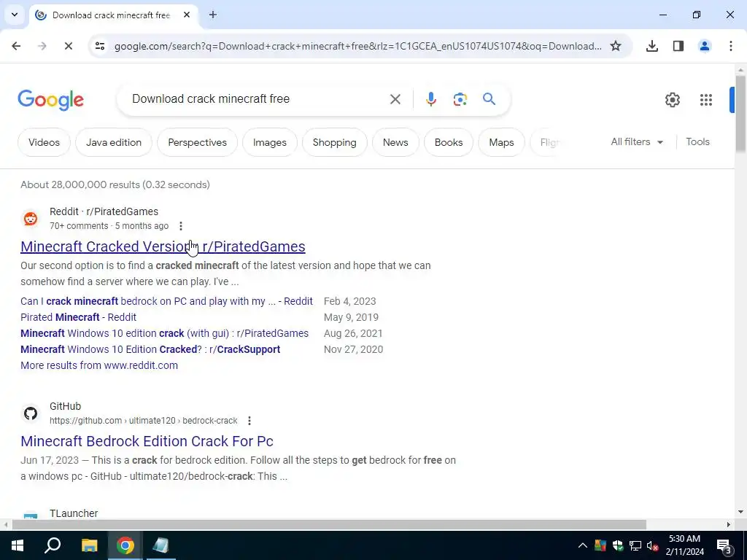Viewport: 747px width, 560px height.
Task: Switch to Images results
Action: (x=270, y=142)
